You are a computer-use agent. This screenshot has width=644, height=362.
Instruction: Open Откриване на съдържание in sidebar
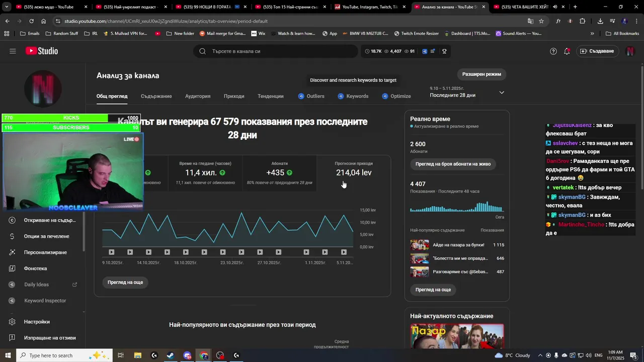(x=43, y=220)
